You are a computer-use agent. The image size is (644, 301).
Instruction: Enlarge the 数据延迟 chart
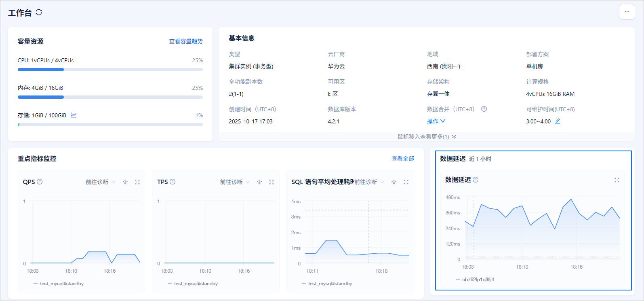[617, 180]
